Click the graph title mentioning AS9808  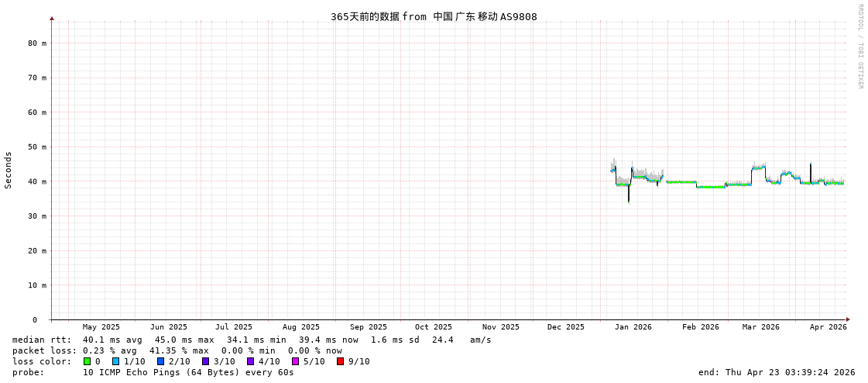coord(434,17)
